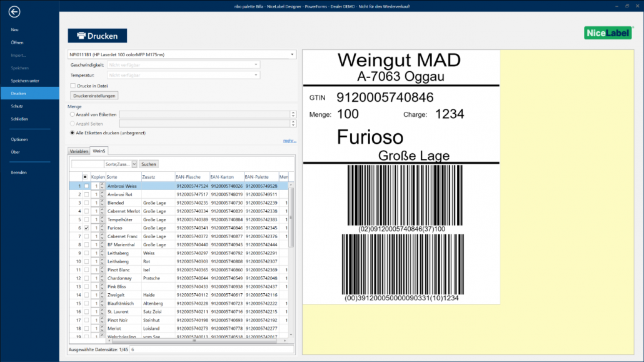The width and height of the screenshot is (644, 362).
Task: Select Anzahl von Etiketten radio button
Action: pyautogui.click(x=73, y=114)
